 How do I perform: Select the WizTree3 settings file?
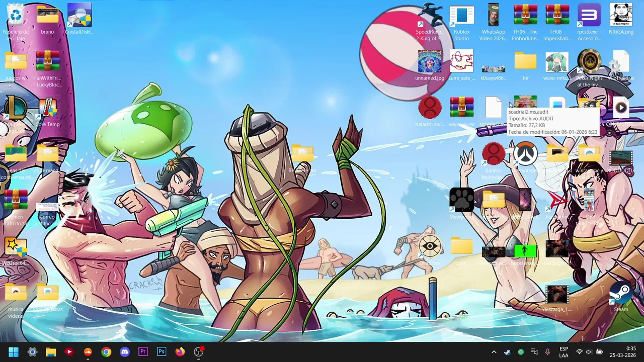point(621,65)
